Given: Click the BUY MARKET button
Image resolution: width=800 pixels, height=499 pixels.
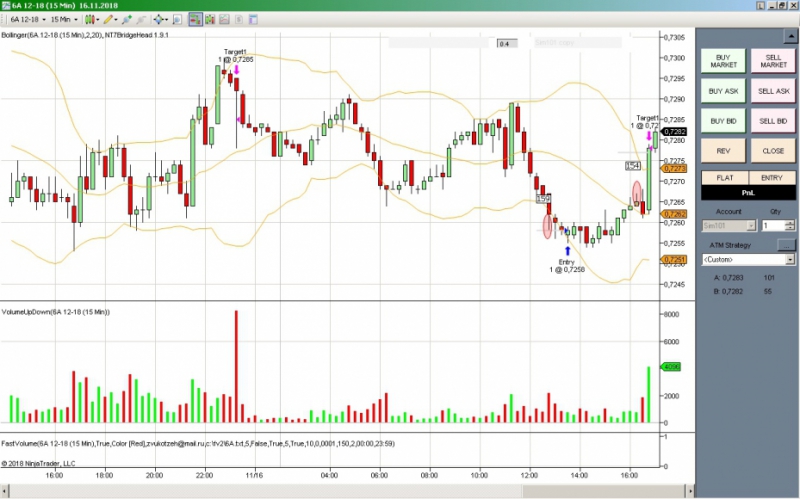Looking at the screenshot, I should pyautogui.click(x=723, y=61).
